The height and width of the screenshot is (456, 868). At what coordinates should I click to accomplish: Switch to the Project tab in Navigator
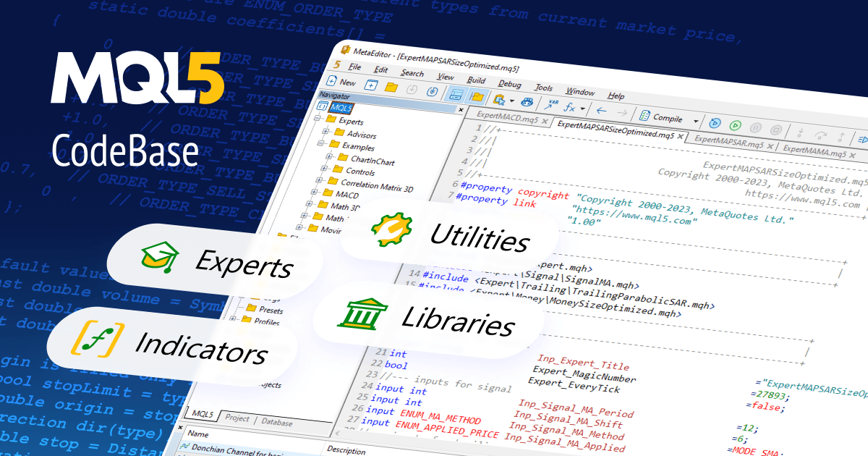click(237, 418)
